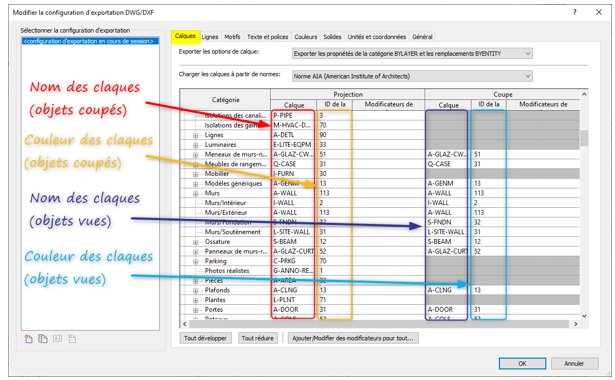Expand the Panneaux de murs-rideaux category
The image size is (615, 380).
tap(195, 252)
